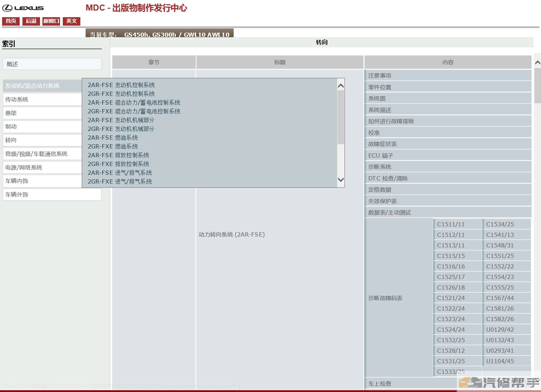This screenshot has width=541, height=392.
Task: Choose 2AR-FSE 排放控制系统
Action: click(x=118, y=155)
